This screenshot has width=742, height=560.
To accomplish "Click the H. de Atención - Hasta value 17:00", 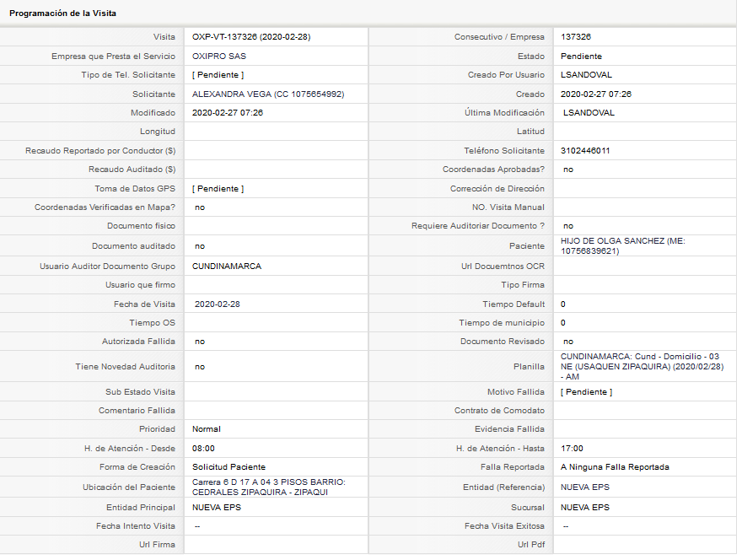I will 572,449.
